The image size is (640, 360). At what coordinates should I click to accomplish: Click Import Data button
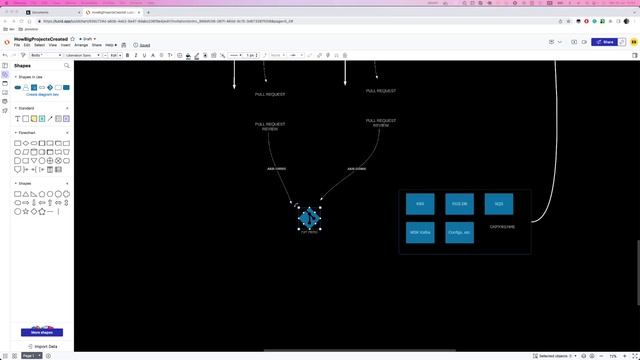click(x=42, y=347)
